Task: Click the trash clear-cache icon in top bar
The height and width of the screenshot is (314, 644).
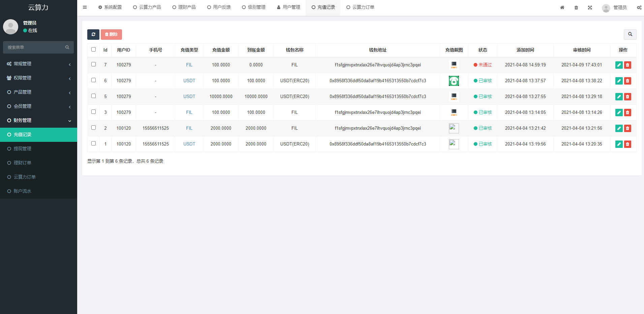Action: pos(576,7)
